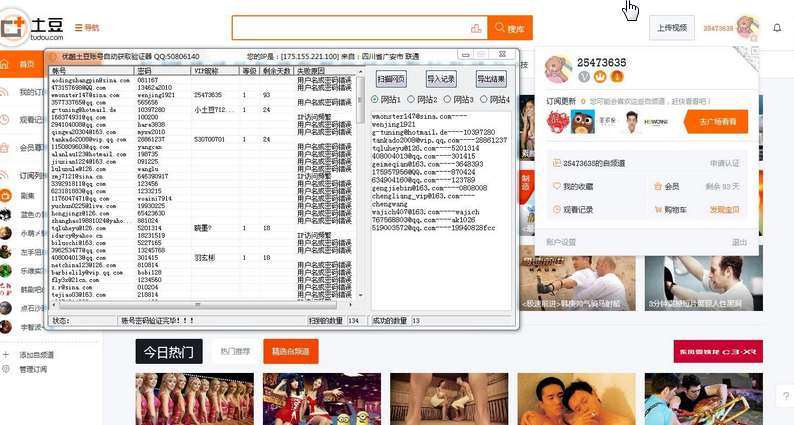This screenshot has width=794, height=425.
Task: Select the 网站1 radio button
Action: coord(375,99)
